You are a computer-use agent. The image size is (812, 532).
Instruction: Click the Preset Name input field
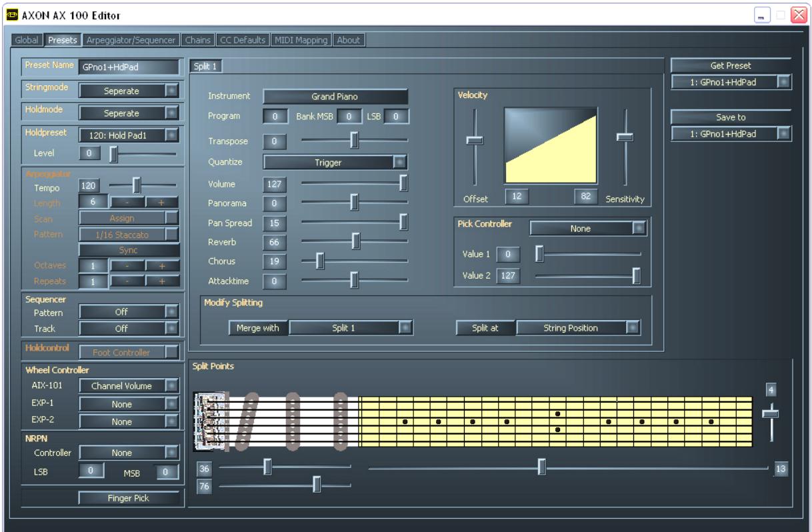point(129,67)
